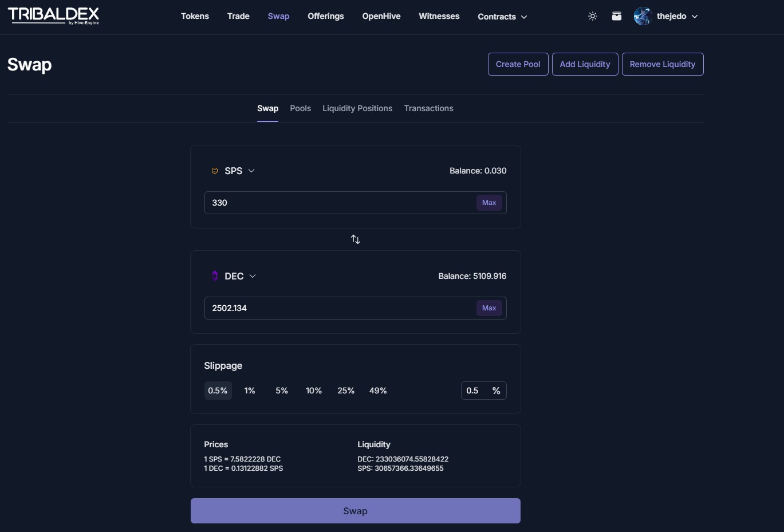Click the swap direction arrows icon
Viewport: 784px width, 532px height.
click(x=356, y=239)
